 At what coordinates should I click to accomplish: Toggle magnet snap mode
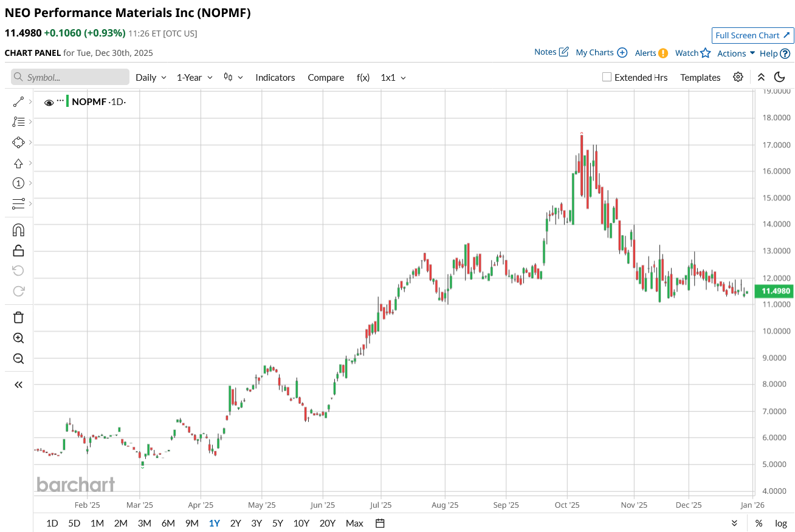click(18, 230)
